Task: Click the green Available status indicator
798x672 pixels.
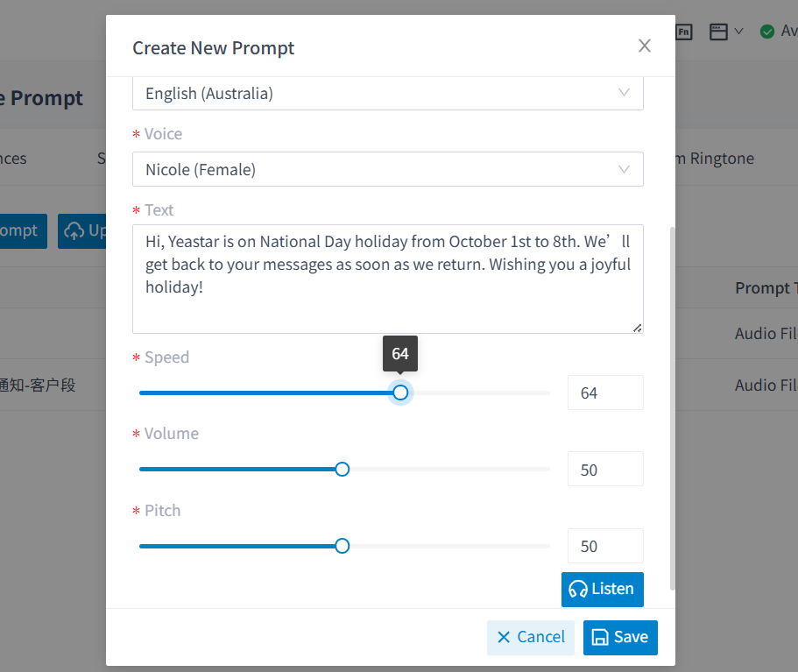Action: coord(766,31)
